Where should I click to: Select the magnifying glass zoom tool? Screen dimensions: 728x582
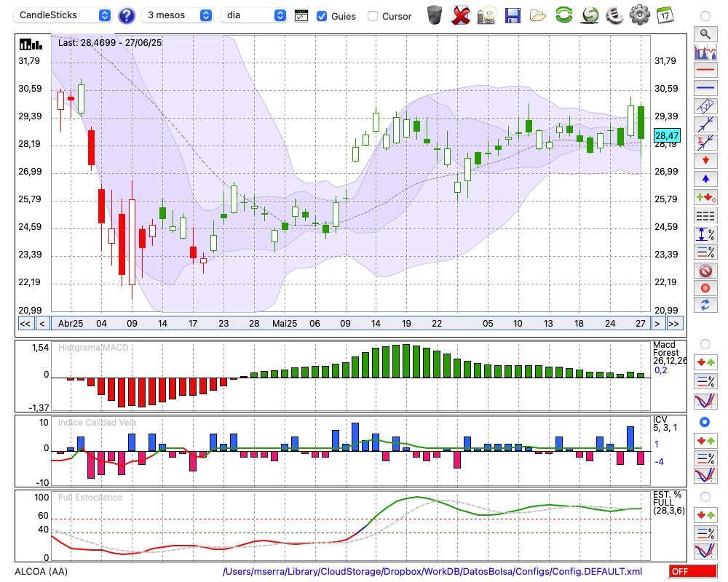pos(705,34)
